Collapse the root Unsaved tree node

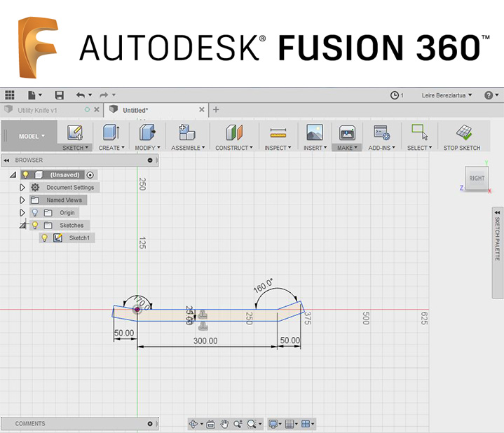(13, 175)
